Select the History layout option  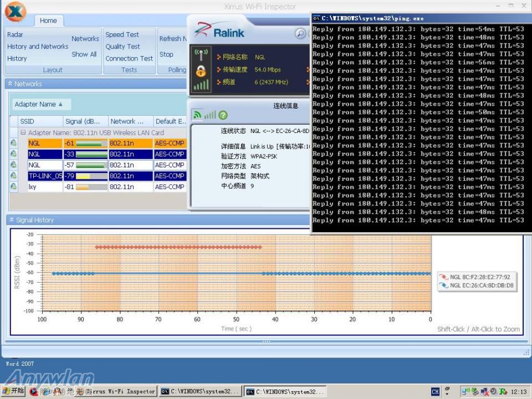click(x=17, y=58)
